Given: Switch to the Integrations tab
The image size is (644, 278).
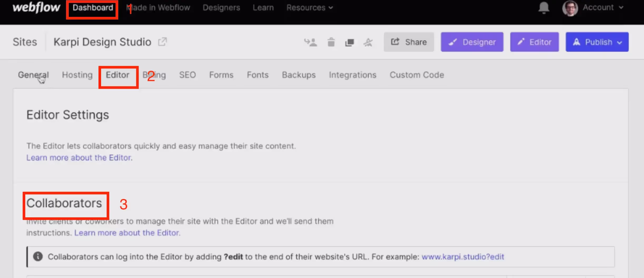Looking at the screenshot, I should (x=353, y=75).
